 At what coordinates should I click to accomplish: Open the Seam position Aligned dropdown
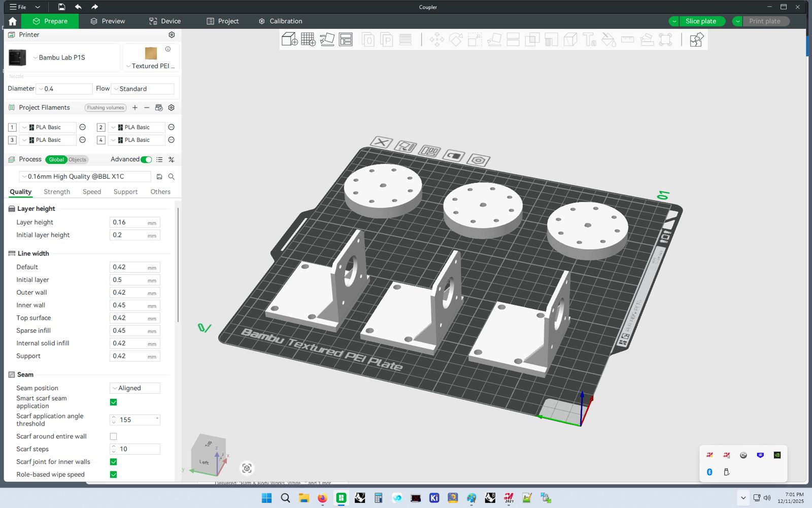coord(135,388)
